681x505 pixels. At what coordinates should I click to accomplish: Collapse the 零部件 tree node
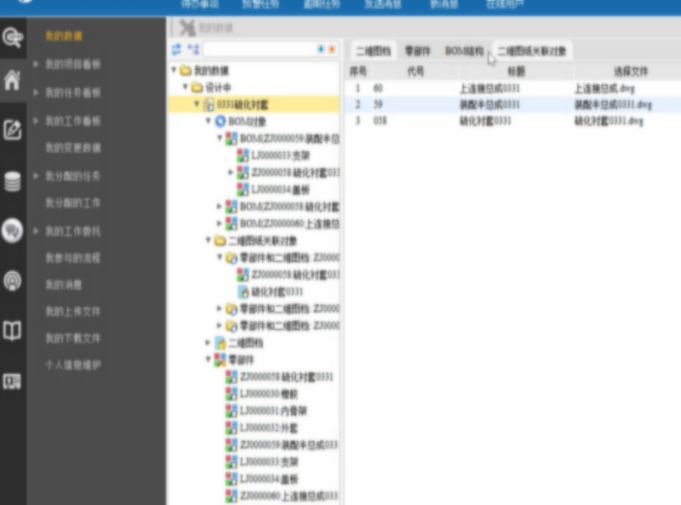pos(208,360)
